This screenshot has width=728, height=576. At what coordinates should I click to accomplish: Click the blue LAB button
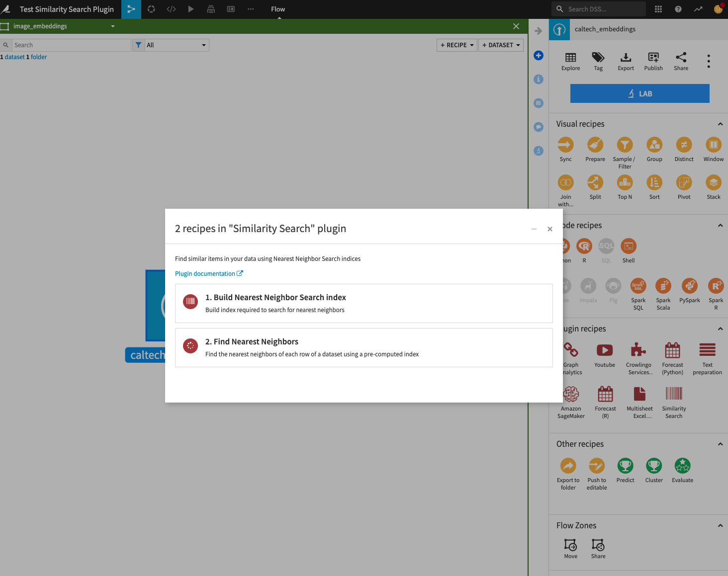pos(639,93)
